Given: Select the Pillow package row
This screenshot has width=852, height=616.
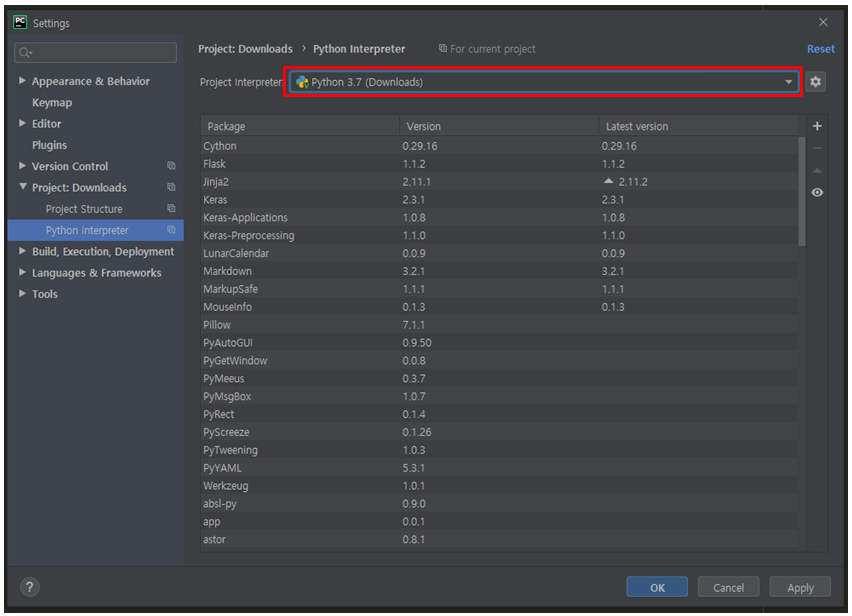Looking at the screenshot, I should coord(499,325).
